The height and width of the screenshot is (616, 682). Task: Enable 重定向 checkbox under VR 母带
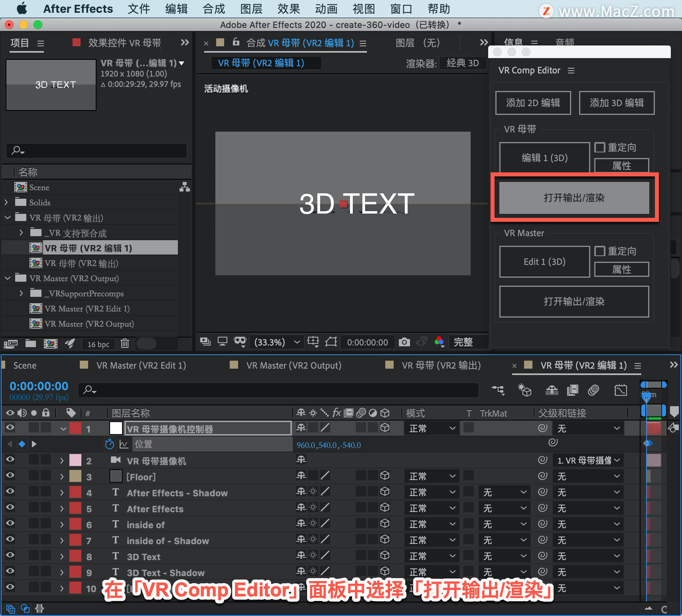point(600,147)
